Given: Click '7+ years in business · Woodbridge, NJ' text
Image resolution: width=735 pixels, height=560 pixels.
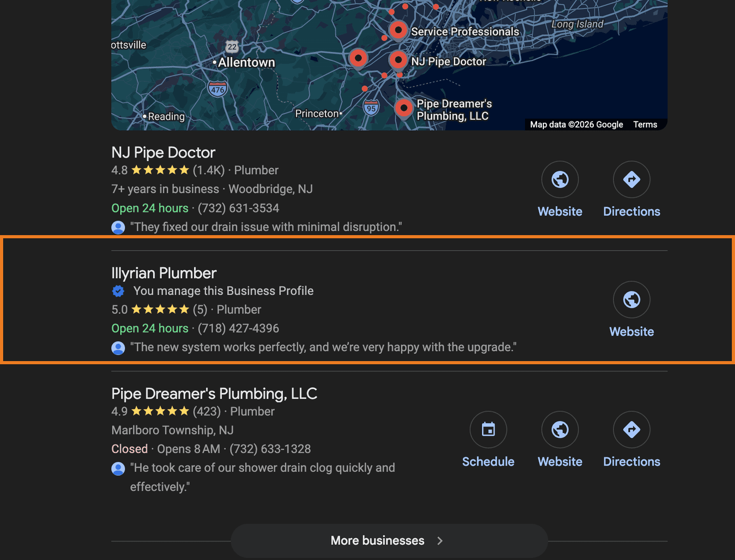Looking at the screenshot, I should [x=212, y=189].
